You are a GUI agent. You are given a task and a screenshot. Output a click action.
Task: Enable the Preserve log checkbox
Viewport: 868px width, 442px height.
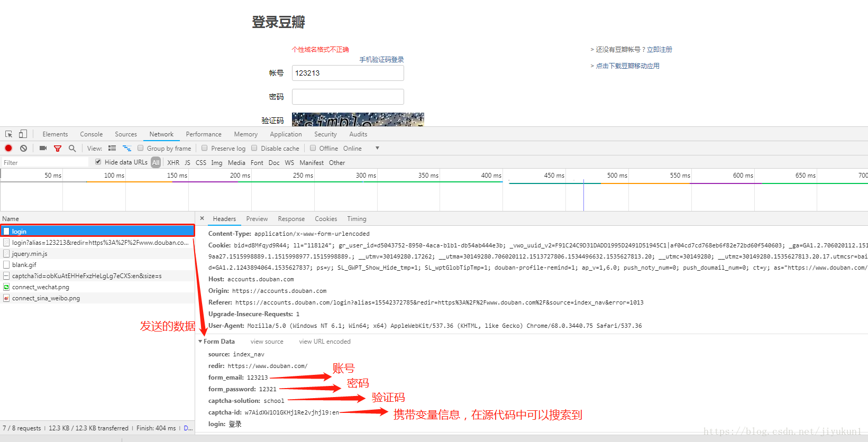coord(205,148)
